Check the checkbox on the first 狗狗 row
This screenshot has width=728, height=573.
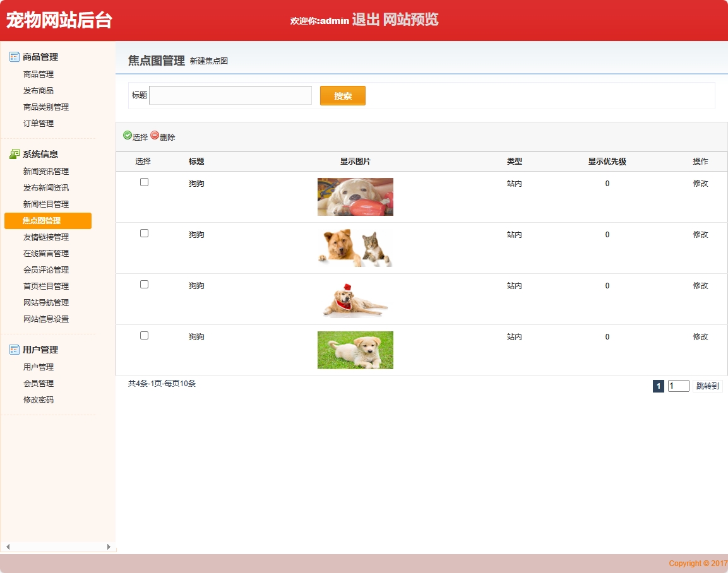[144, 181]
